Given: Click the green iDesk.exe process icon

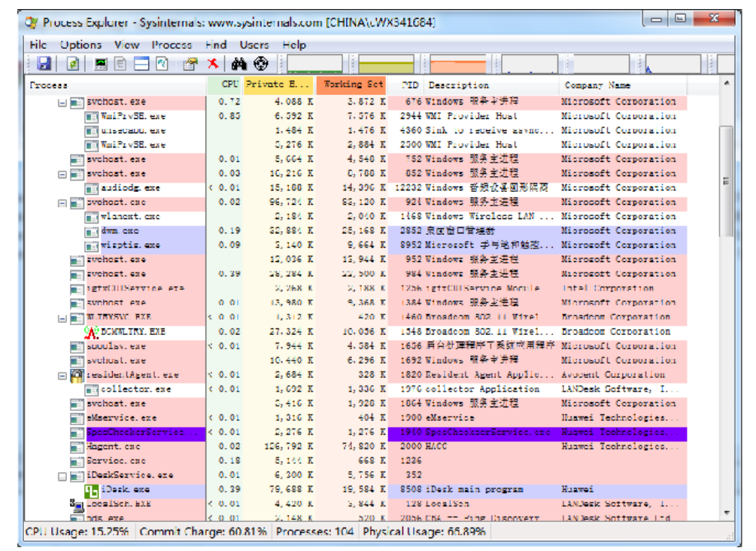Looking at the screenshot, I should pos(92,491).
